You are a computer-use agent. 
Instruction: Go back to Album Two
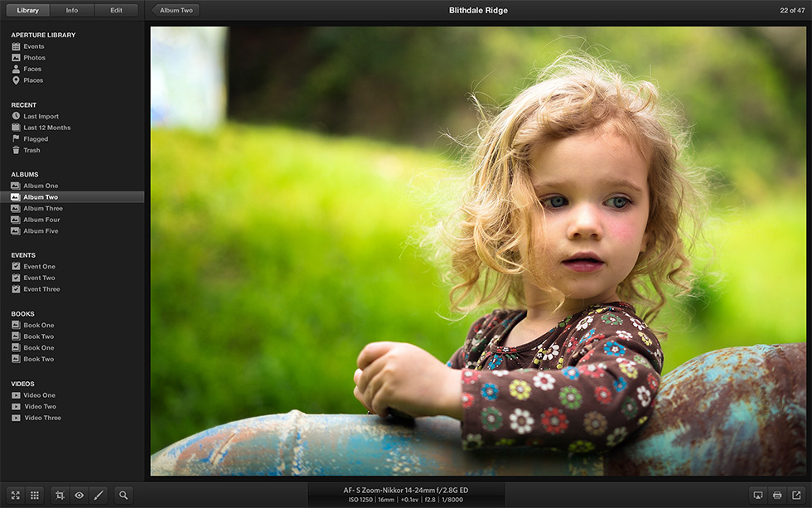[x=176, y=10]
